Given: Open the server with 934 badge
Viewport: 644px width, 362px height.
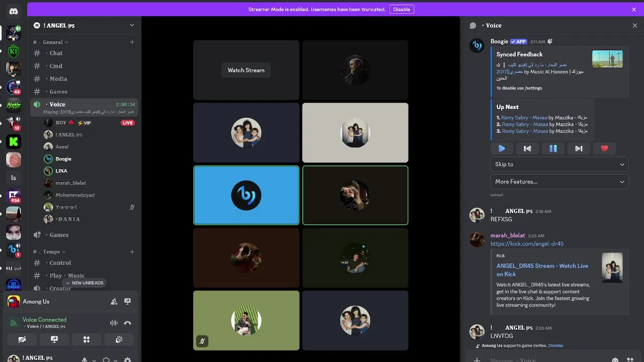Looking at the screenshot, I should (14, 196).
